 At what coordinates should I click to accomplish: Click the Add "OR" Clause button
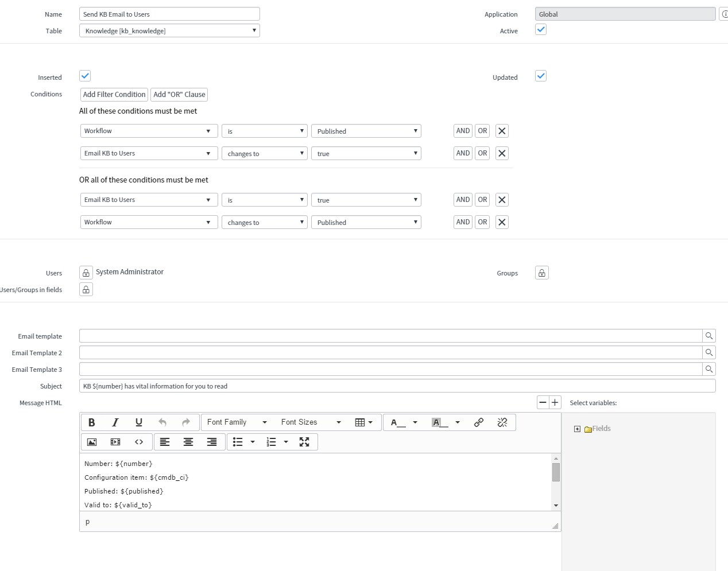(179, 95)
